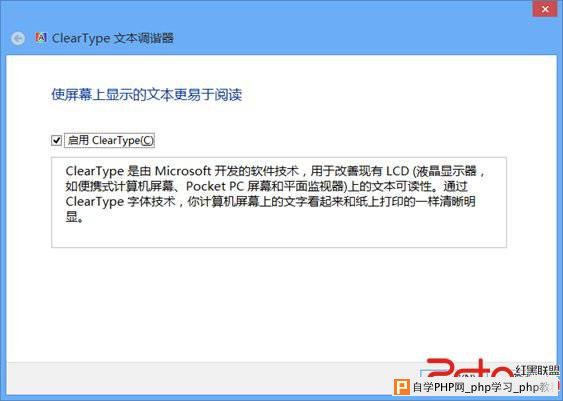Close the ClearType tuner window
The width and height of the screenshot is (563, 401).
(545, 9)
